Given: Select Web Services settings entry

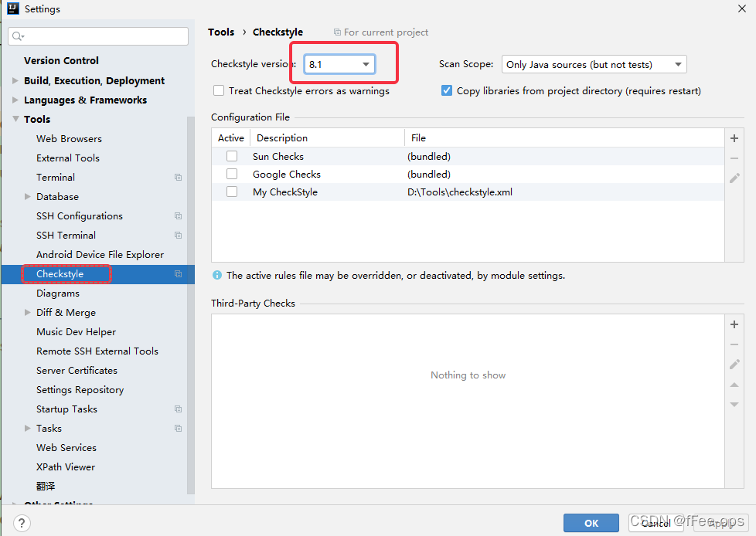Looking at the screenshot, I should (x=66, y=447).
